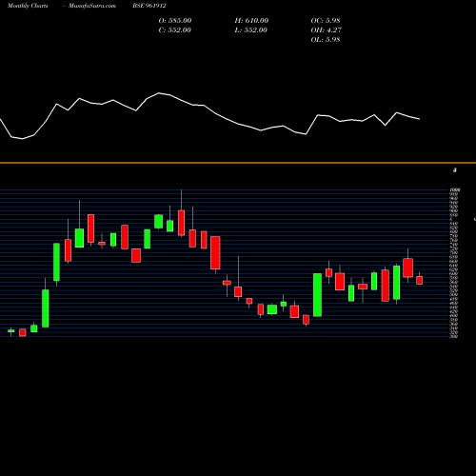This screenshot has height=476, width=476.
Task: Click the close price 'C: 552.00'
Action: coord(175,30)
